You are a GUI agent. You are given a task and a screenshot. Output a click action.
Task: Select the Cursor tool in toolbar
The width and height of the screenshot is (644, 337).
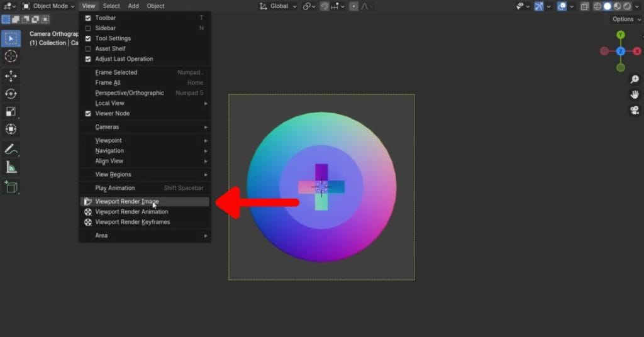11,56
